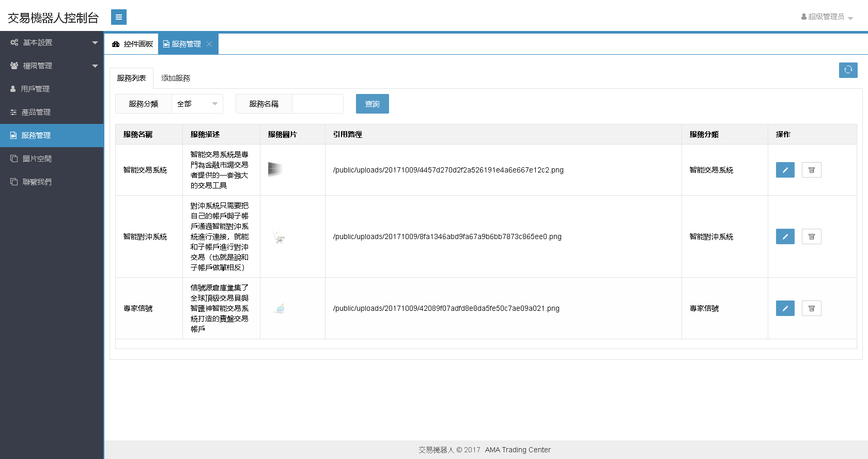
Task: Click the 圖片空間 copy icon in sidebar
Action: tap(14, 159)
